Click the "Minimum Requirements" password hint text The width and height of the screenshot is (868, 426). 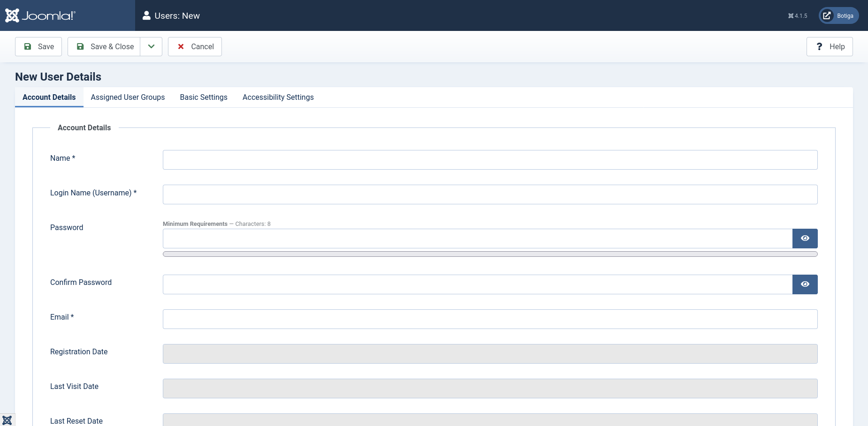(x=195, y=224)
